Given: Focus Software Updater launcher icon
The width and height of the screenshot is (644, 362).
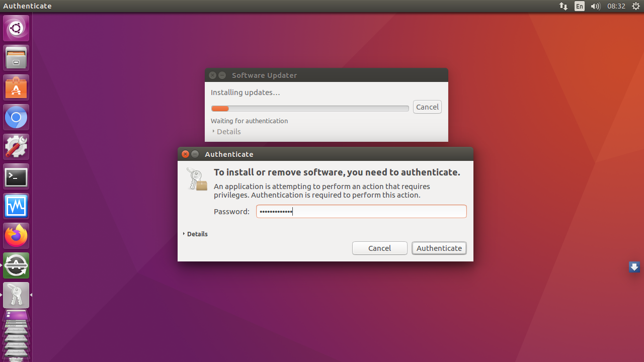Looking at the screenshot, I should [16, 265].
